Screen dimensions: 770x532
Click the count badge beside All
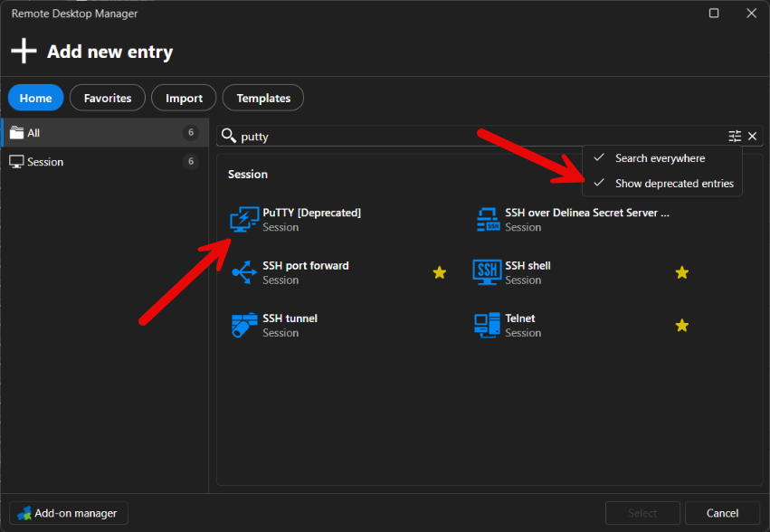(x=191, y=133)
